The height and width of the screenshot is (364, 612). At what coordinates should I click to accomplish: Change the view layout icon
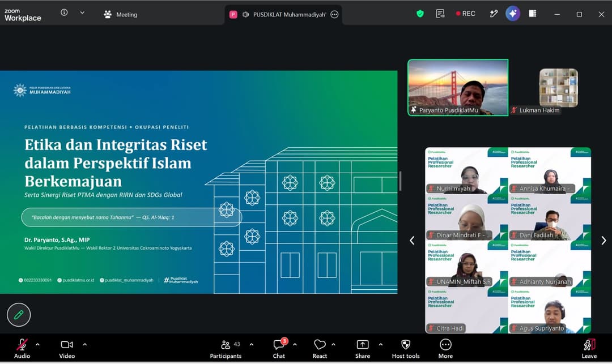[x=532, y=14]
